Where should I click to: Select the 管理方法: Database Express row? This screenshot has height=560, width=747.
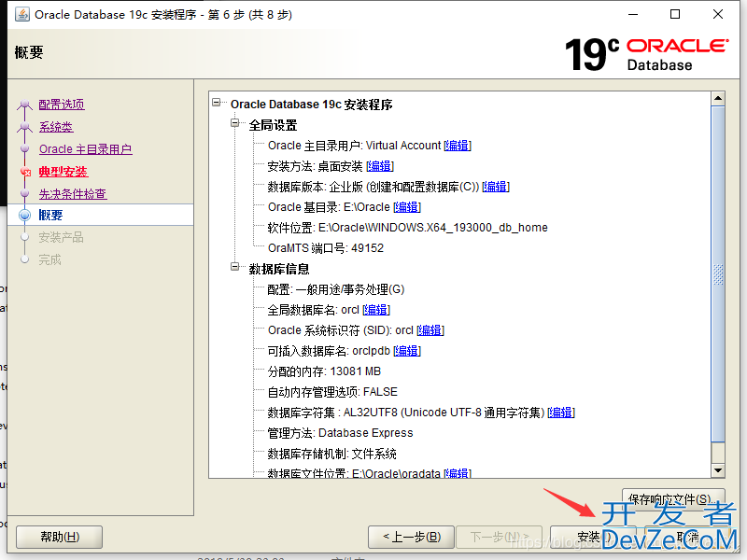tap(340, 433)
